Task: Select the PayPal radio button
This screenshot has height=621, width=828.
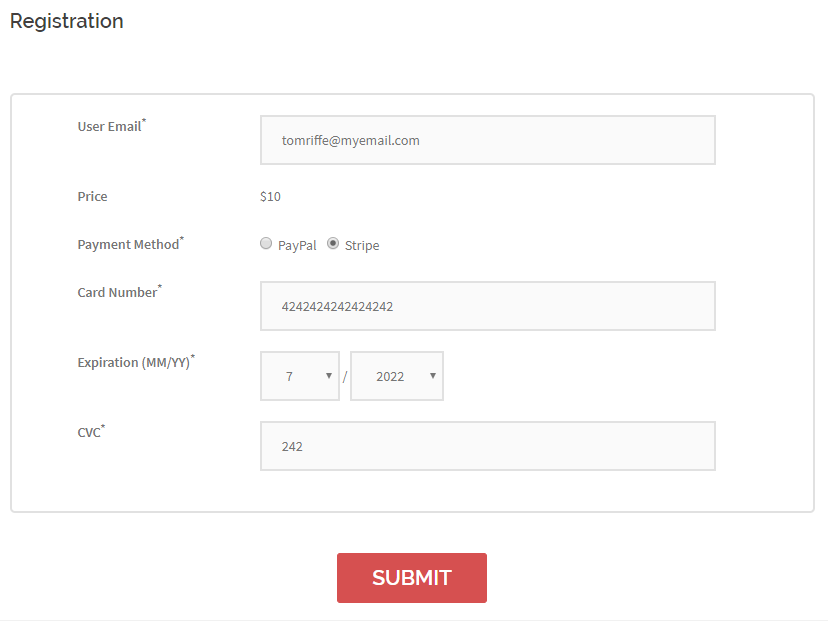Action: pos(266,243)
